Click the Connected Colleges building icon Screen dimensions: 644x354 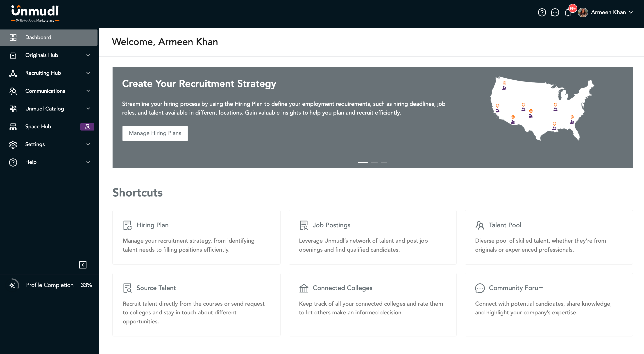pos(304,288)
